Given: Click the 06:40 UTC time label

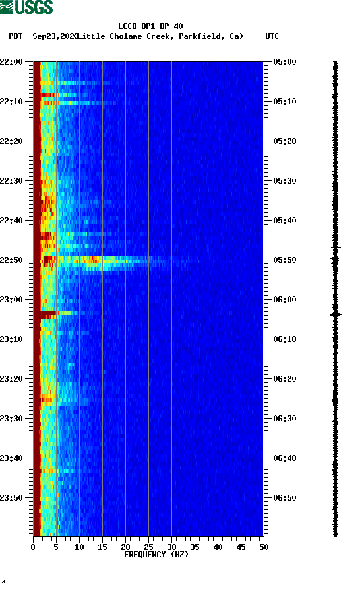Looking at the screenshot, I should point(285,458).
